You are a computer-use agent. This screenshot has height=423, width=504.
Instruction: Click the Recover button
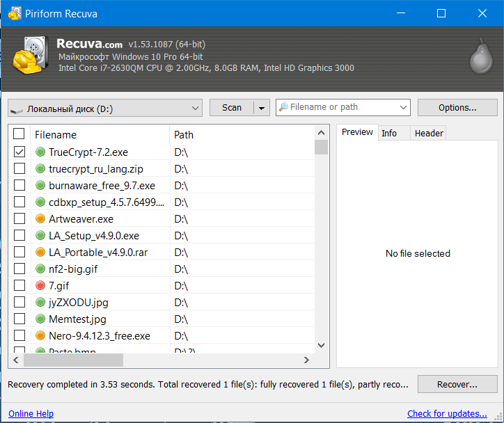coord(457,384)
